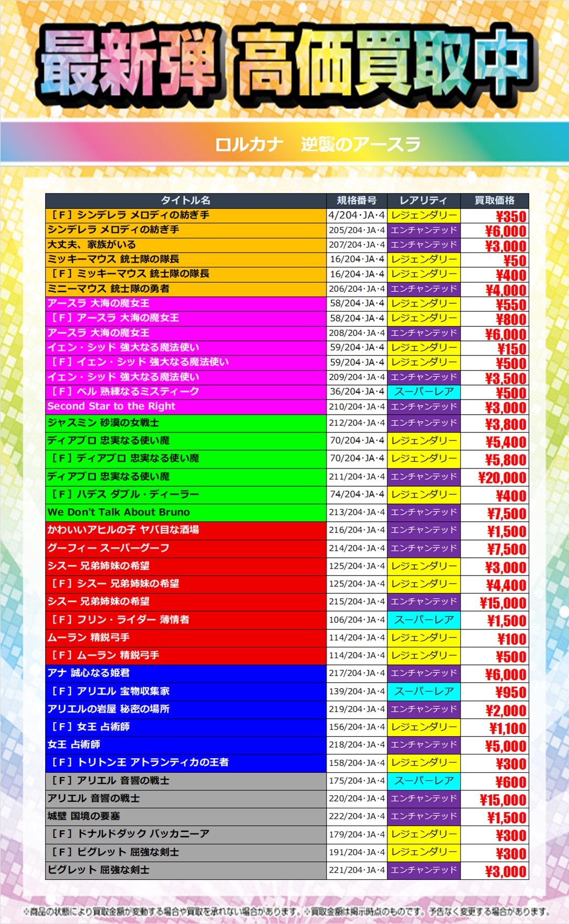Click the We Don't Talk About Bruno title
Screen dimensions: 569x924
tap(119, 512)
